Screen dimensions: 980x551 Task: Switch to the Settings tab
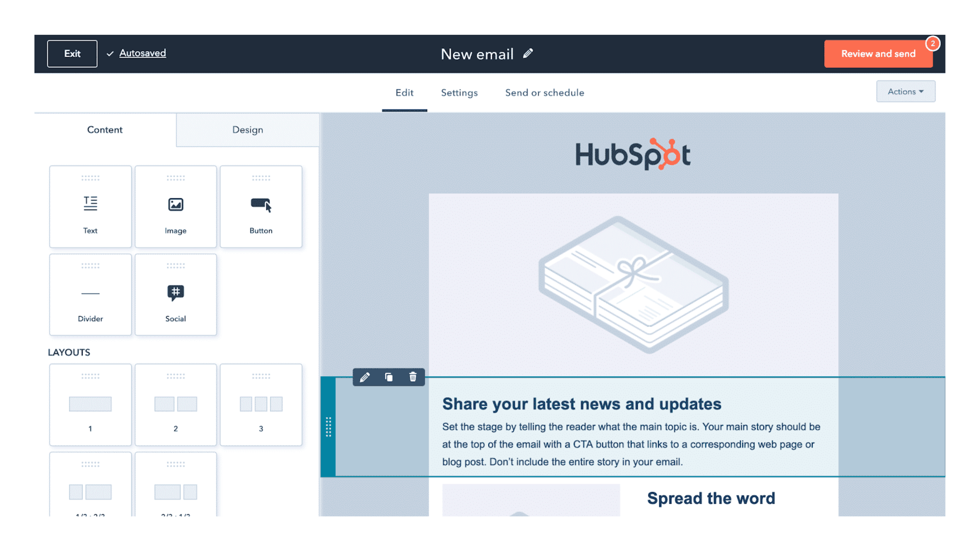[459, 93]
